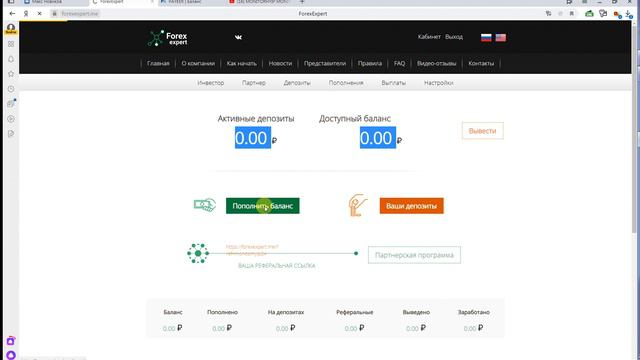The image size is (640, 360).
Task: Click the orange hand icon beside Ваши депозиты
Action: (x=358, y=205)
